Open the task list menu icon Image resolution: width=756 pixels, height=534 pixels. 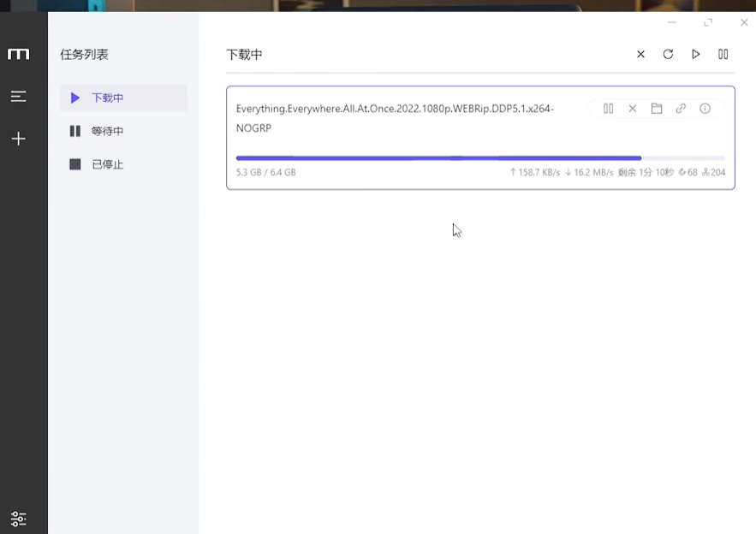tap(18, 97)
